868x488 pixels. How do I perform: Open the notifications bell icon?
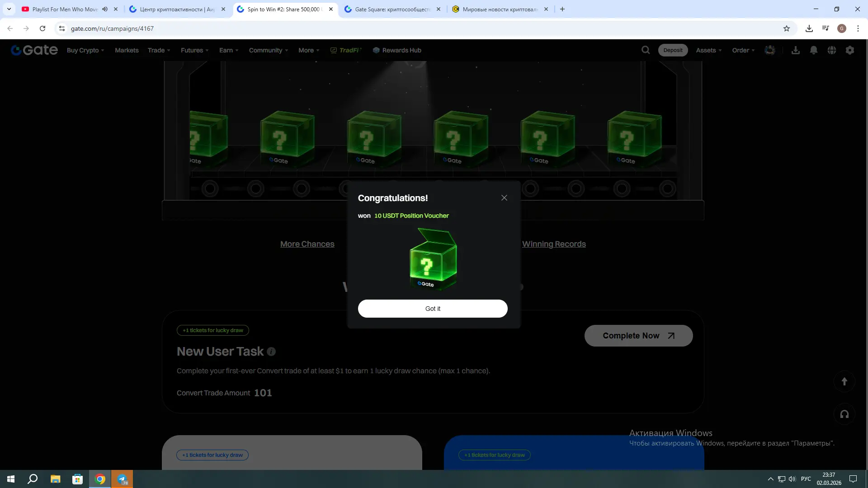[814, 50]
